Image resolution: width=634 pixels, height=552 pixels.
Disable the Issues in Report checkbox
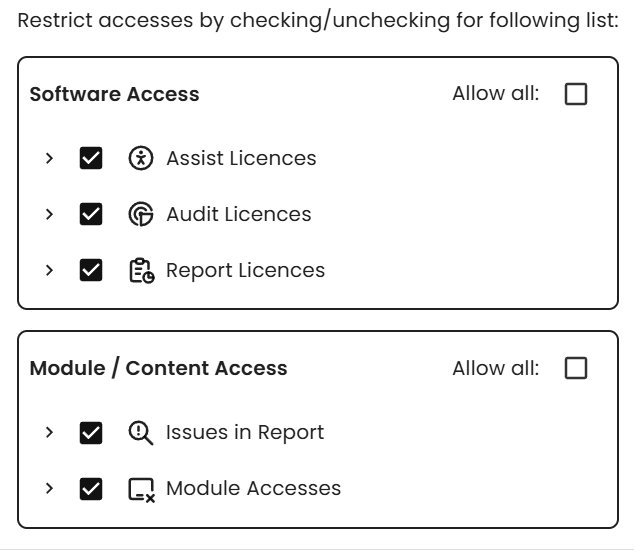click(91, 433)
